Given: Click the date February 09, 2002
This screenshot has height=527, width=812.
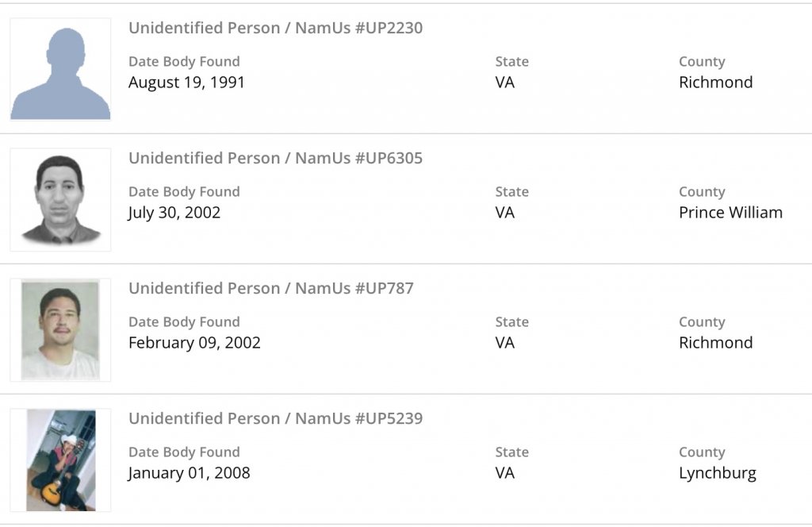Looking at the screenshot, I should click(194, 343).
